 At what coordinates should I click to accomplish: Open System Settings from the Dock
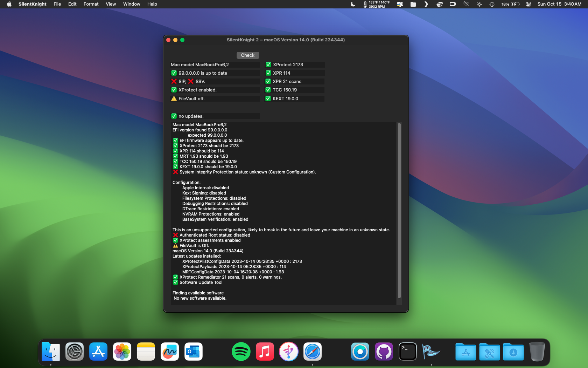tap(75, 352)
